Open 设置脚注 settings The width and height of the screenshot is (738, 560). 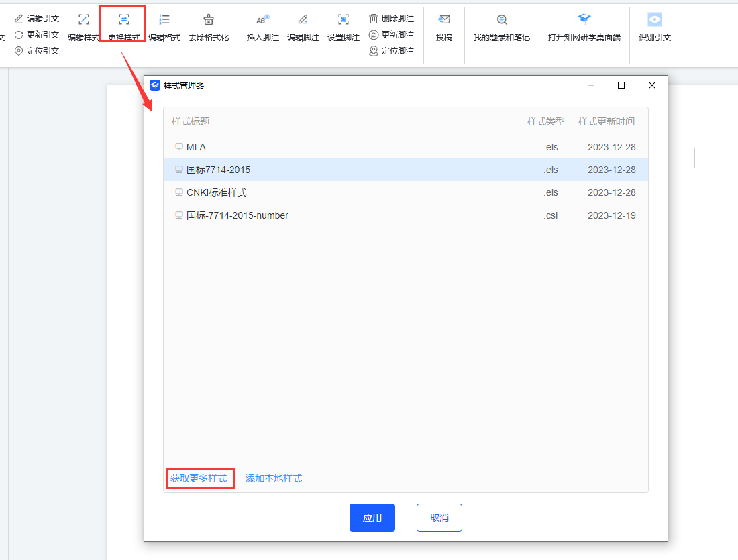tap(344, 27)
